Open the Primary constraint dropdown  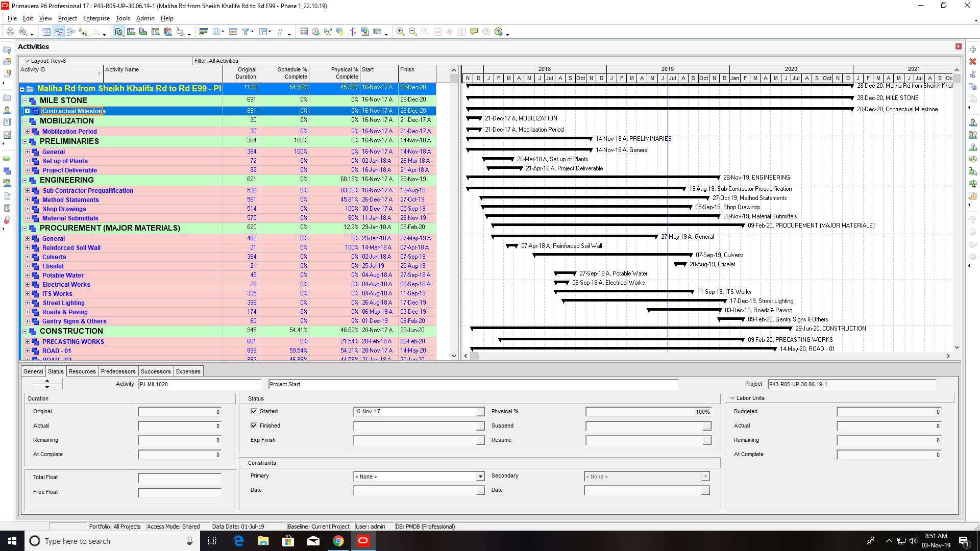point(480,477)
